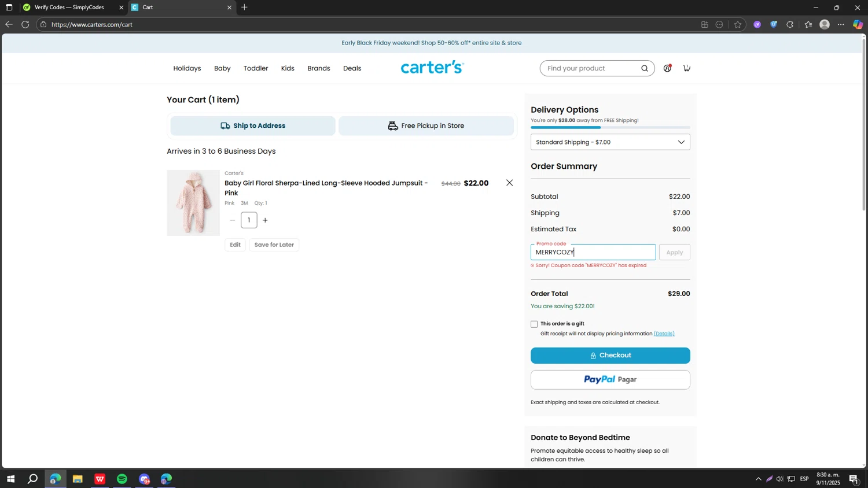The height and width of the screenshot is (488, 868).
Task: Increase quantity with plus button
Action: (265, 220)
